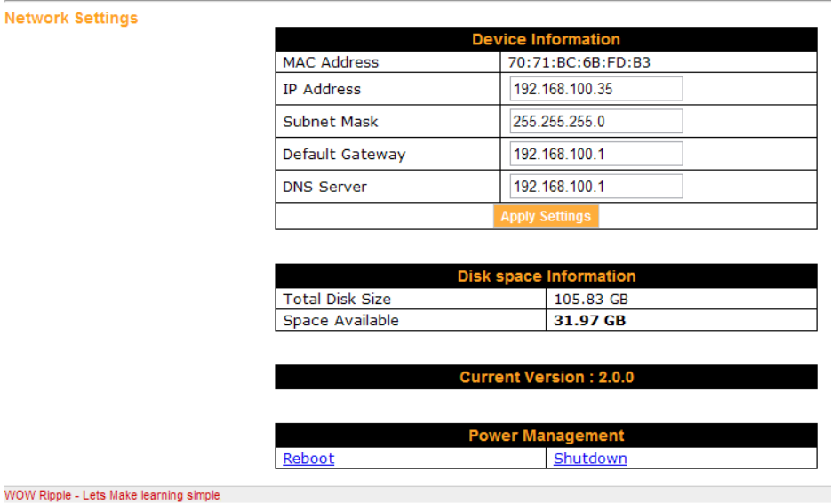Open the Shutdown link
Viewport: 831px width, 504px height.
pyautogui.click(x=590, y=459)
